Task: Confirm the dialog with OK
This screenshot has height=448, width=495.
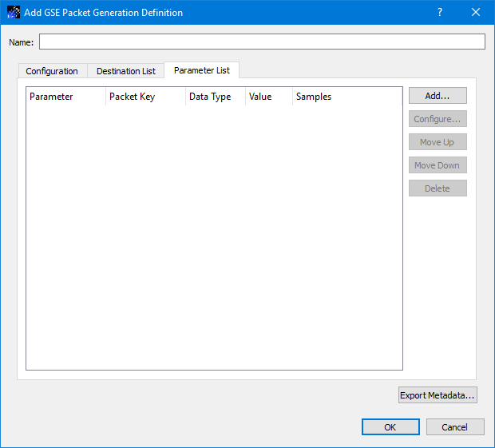Action: point(390,427)
